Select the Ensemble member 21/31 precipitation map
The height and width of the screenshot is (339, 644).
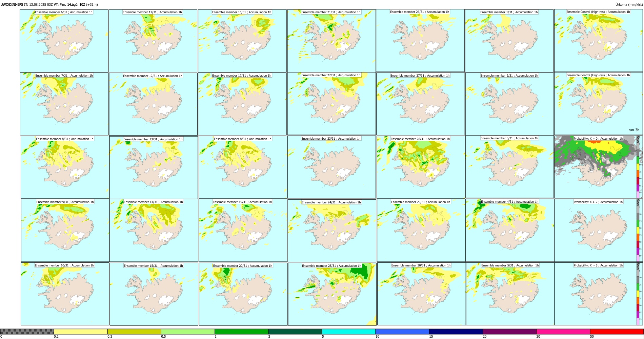(x=331, y=41)
